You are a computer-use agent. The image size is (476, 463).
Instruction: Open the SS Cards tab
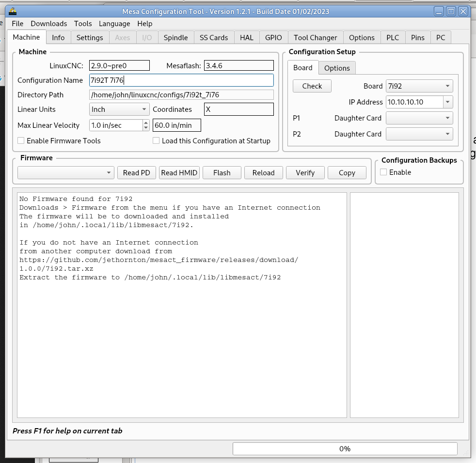click(214, 38)
